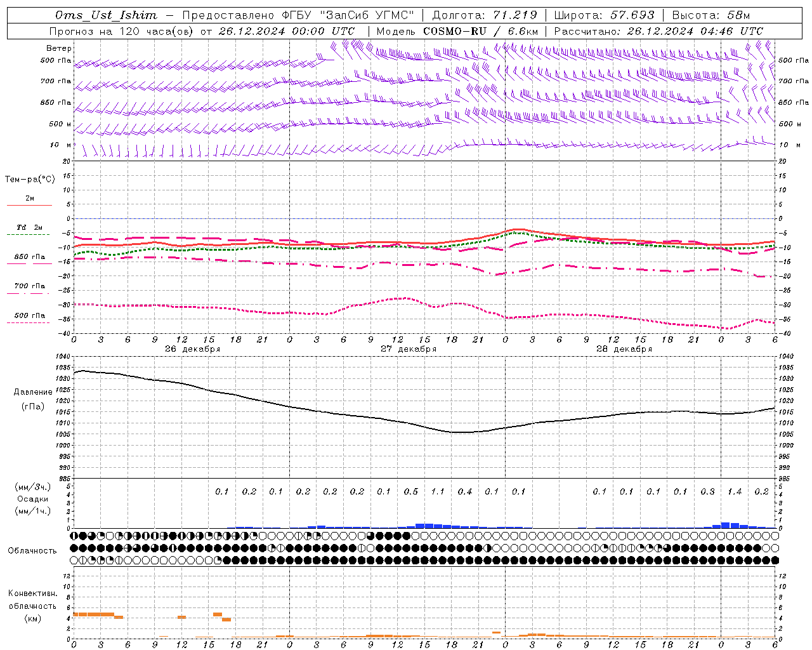Click the Давление pressure panel label
Image resolution: width=812 pixels, height=650 pixels.
pyautogui.click(x=33, y=392)
